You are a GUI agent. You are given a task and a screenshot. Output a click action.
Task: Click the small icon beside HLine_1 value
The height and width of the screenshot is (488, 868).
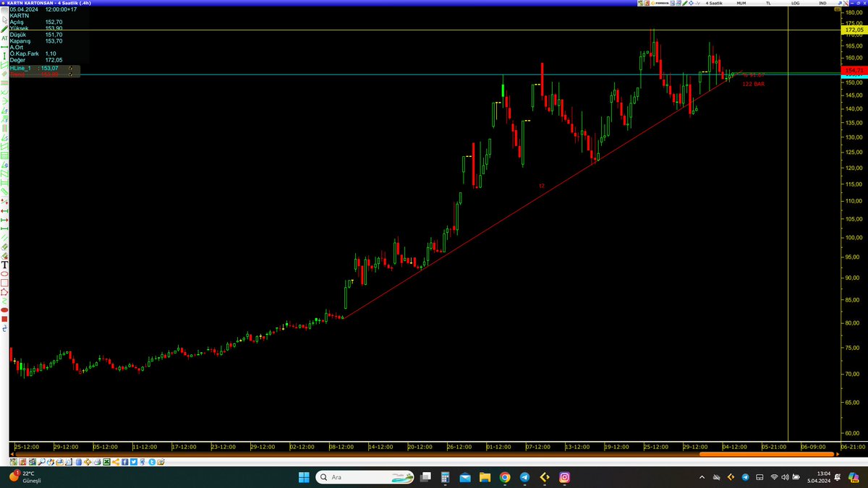click(x=70, y=67)
